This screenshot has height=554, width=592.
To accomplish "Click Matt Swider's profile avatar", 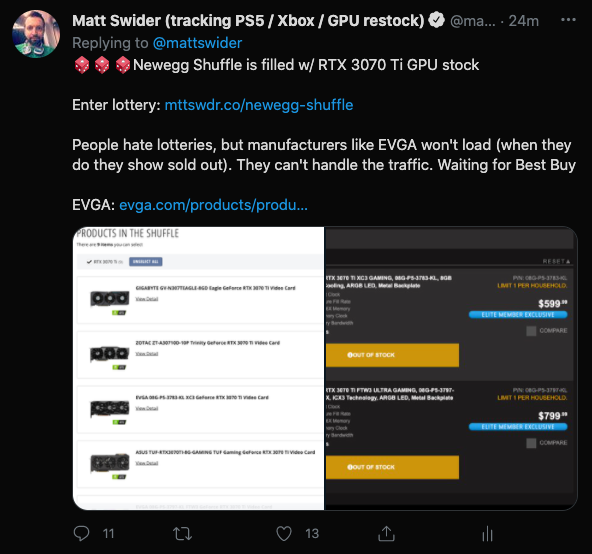I will click(x=36, y=34).
